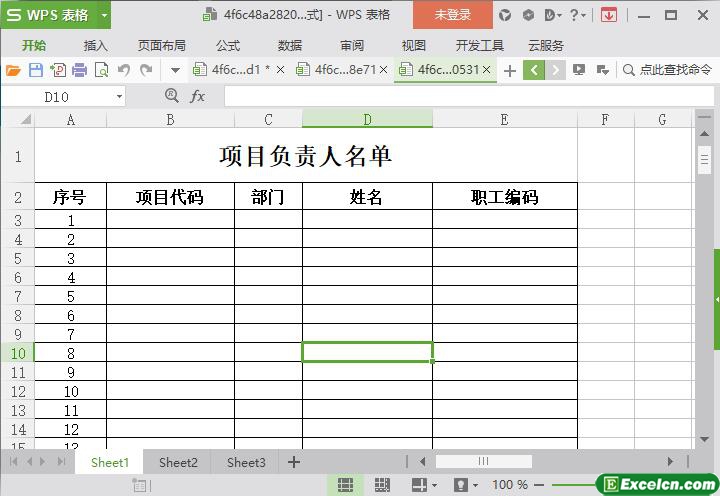Click the zoom out minus button
This screenshot has height=496, width=720.
click(539, 485)
